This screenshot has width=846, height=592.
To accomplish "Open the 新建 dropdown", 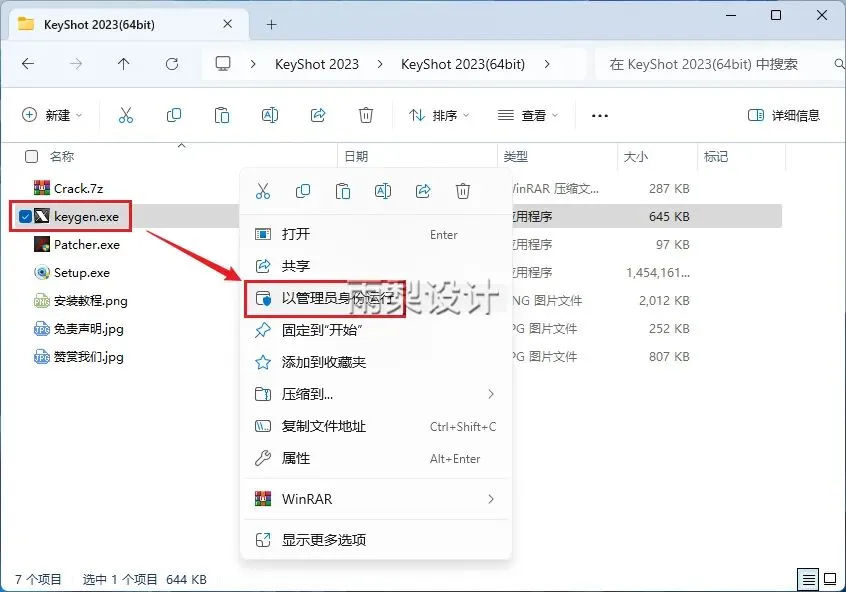I will 52,115.
